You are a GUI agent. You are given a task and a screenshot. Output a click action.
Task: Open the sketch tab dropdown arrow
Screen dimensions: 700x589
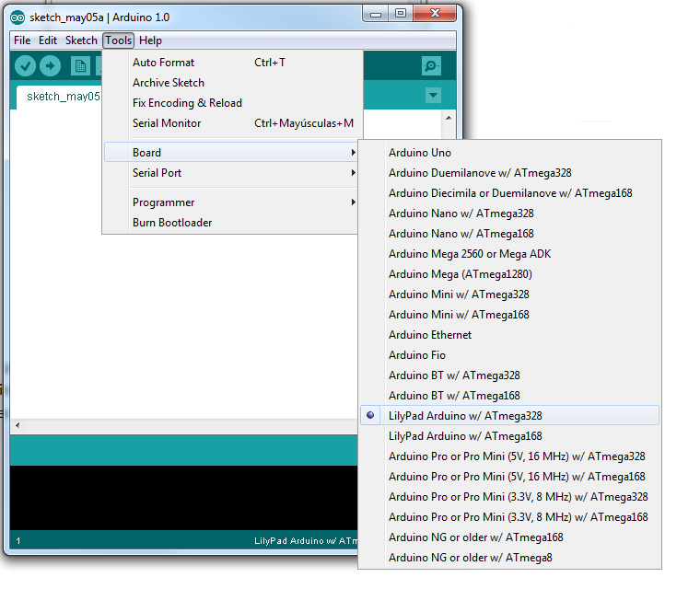[x=434, y=96]
